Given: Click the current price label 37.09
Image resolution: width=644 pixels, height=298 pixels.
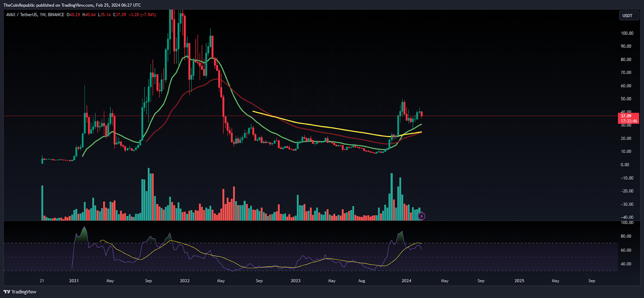Looking at the screenshot, I should tap(626, 116).
